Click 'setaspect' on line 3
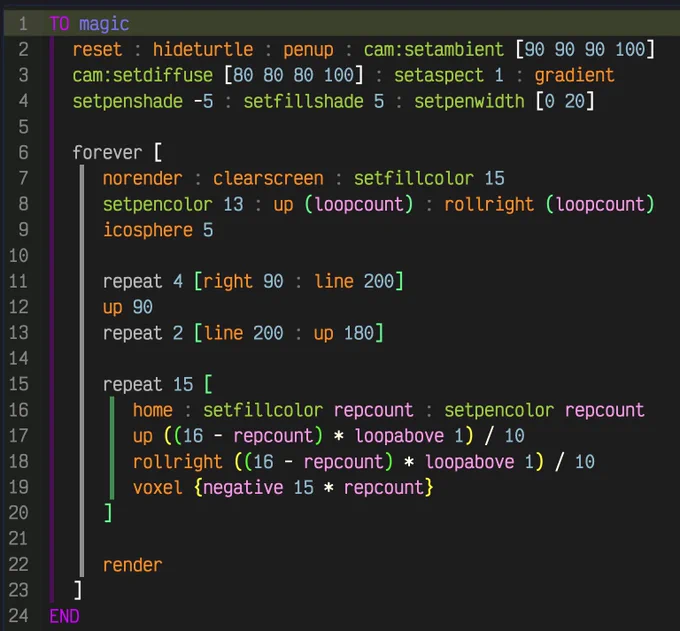Viewport: 680px width, 631px height. [x=439, y=76]
